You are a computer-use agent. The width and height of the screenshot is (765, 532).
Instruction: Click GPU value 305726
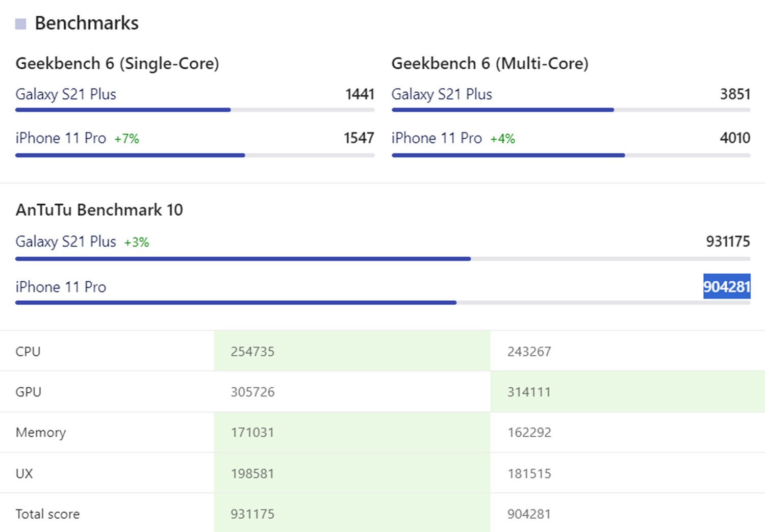pos(252,392)
